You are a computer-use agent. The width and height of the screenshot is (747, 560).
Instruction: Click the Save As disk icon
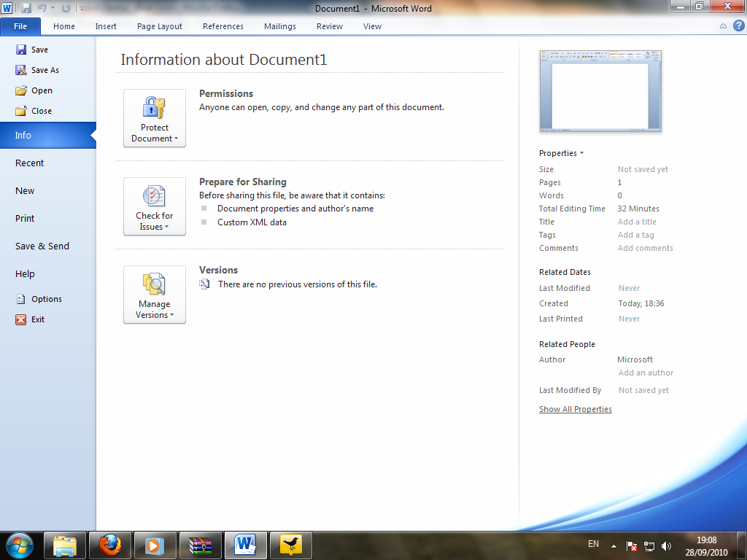21,70
